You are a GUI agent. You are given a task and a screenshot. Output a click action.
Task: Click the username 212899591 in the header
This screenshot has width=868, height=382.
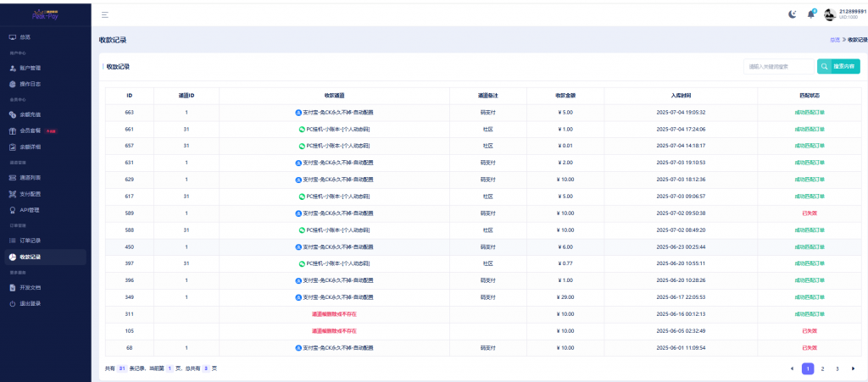853,12
